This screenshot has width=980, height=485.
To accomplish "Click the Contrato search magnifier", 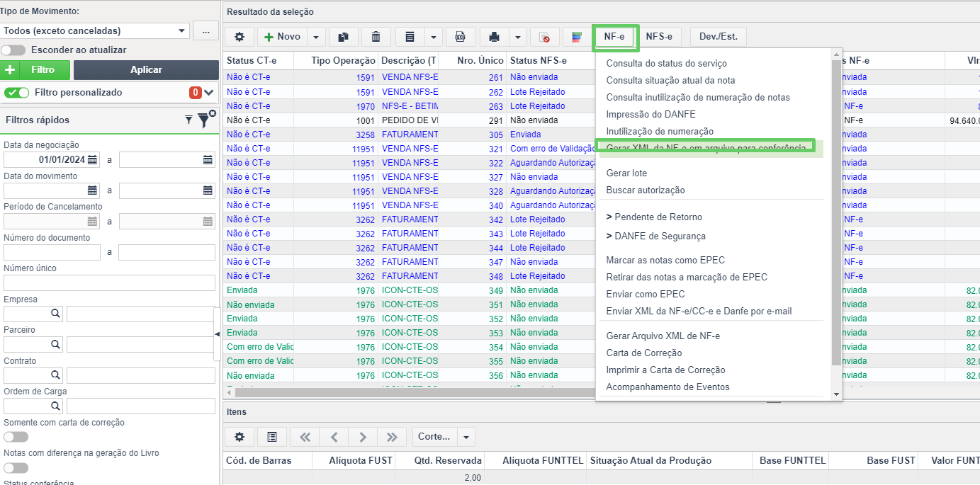I will pyautogui.click(x=55, y=375).
